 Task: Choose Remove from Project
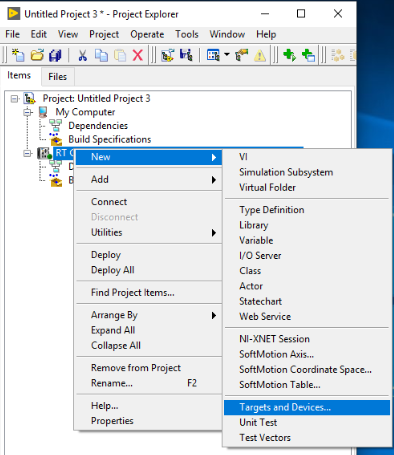[x=149, y=368]
